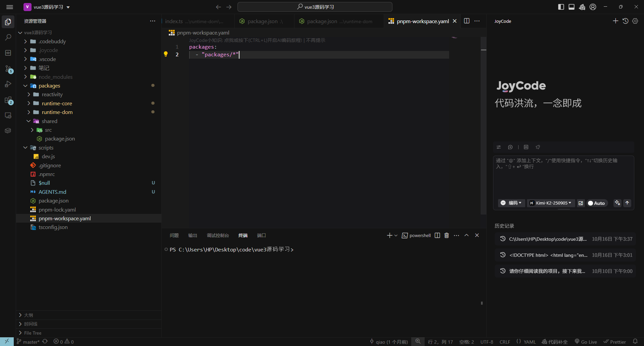Open the Extensions view with badge 2
Image resolution: width=644 pixels, height=346 pixels.
8,100
